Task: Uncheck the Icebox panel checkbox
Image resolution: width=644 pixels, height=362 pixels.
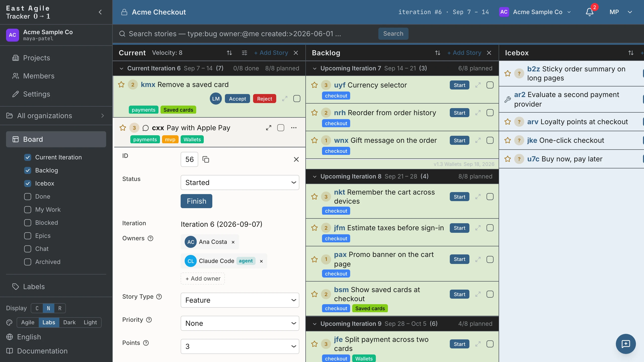Action: point(28,184)
